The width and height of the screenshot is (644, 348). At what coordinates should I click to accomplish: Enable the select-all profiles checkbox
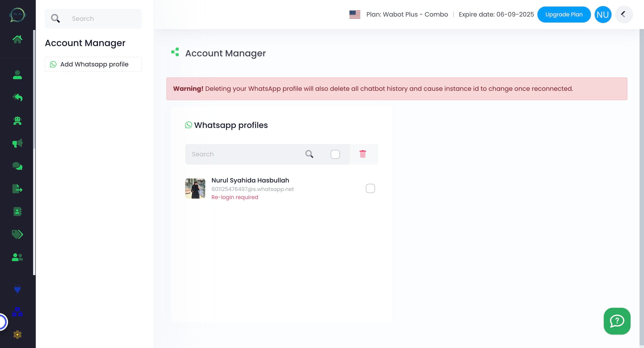[x=335, y=154]
